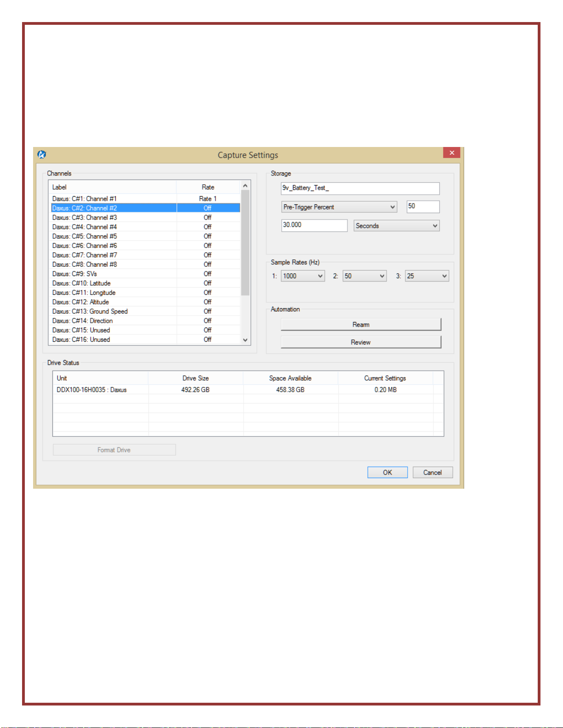Select Daxus: C#16: Unused row
Viewport: 563px width, 728px height.
point(145,339)
